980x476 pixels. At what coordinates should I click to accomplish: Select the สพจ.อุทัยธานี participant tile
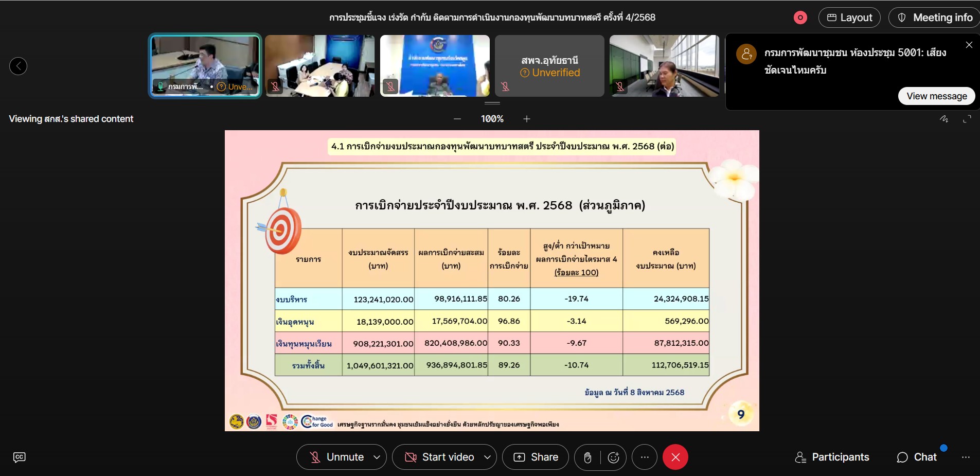(549, 66)
